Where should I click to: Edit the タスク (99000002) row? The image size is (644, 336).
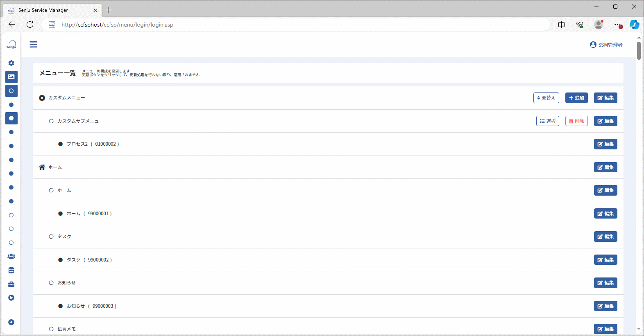pos(605,260)
